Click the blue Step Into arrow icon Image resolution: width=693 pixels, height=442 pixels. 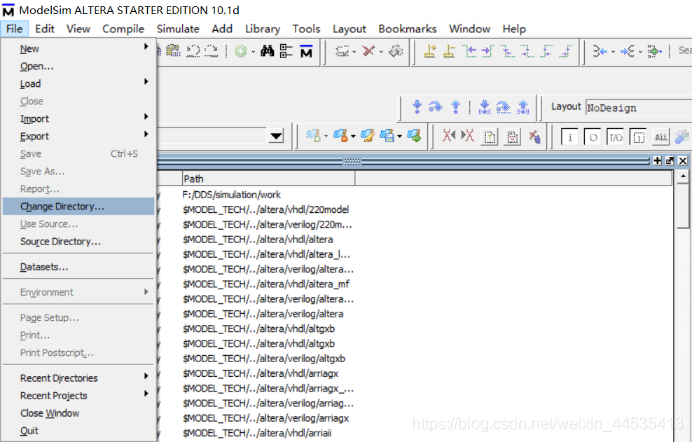coord(417,107)
